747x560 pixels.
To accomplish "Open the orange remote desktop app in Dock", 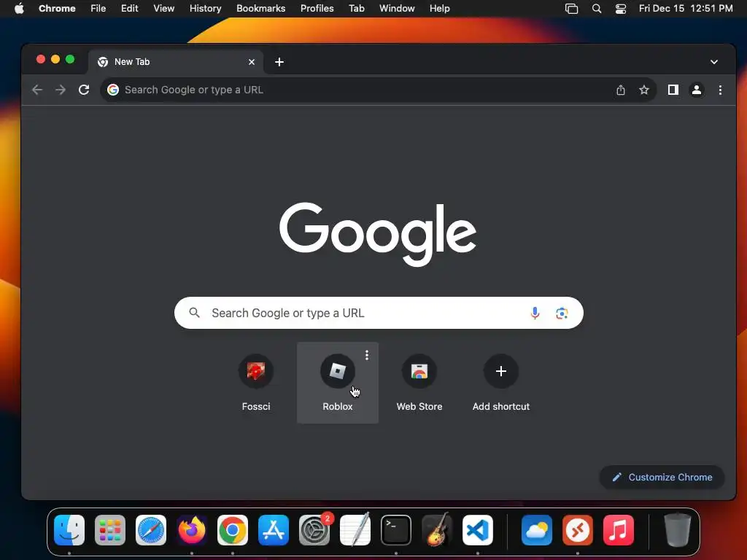I will tap(578, 530).
